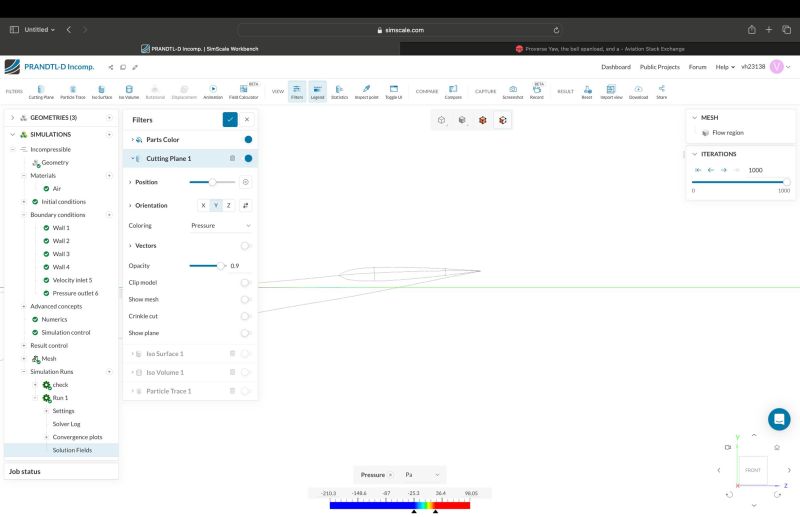Open the Help menu
The width and height of the screenshot is (800, 517).
(725, 67)
